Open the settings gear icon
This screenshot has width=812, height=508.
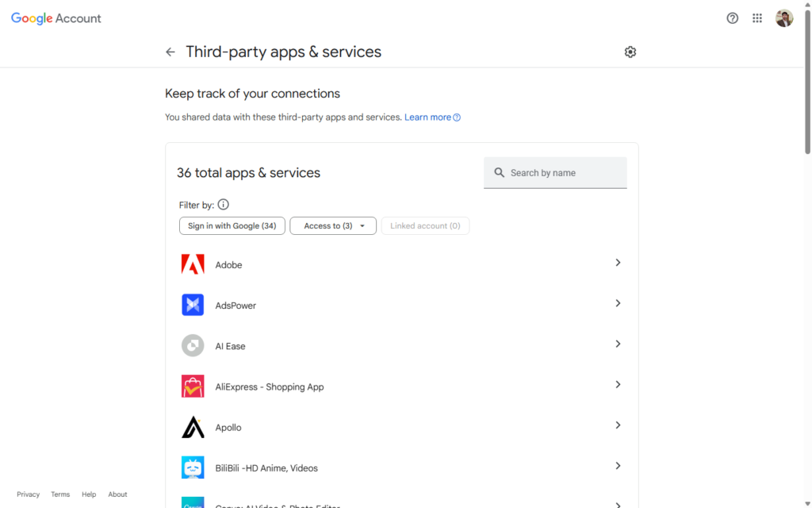(630, 52)
